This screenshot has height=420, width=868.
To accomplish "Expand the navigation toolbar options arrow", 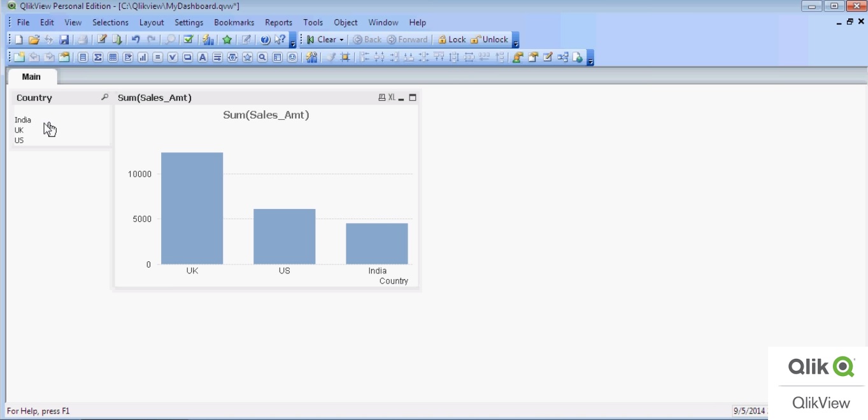I will coord(516,41).
